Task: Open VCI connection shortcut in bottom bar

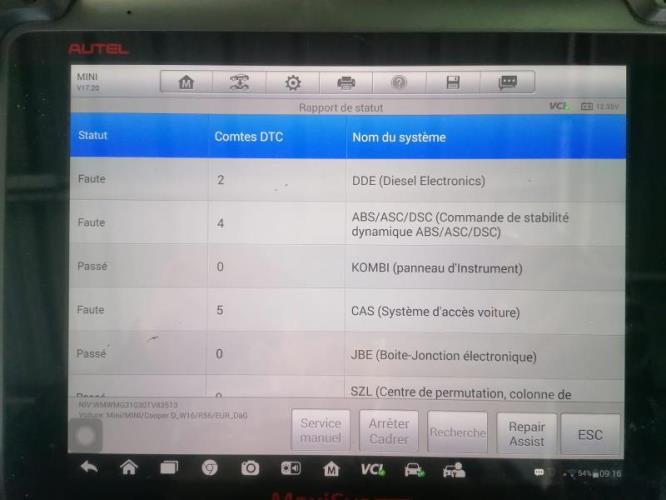Action: [372, 468]
